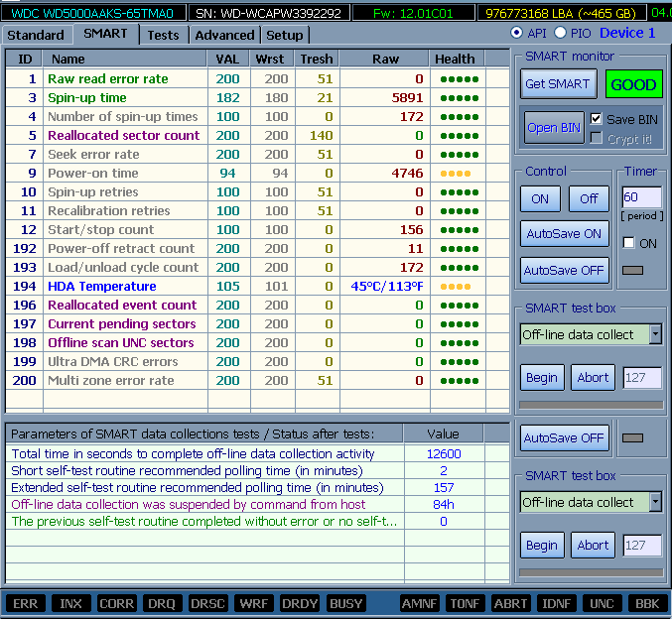Click the AMNF error indicator

point(419,604)
